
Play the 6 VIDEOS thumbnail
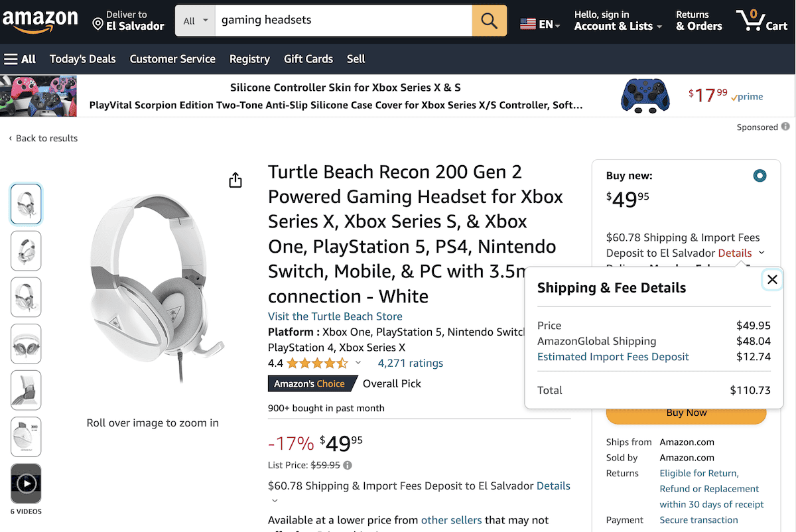click(25, 483)
